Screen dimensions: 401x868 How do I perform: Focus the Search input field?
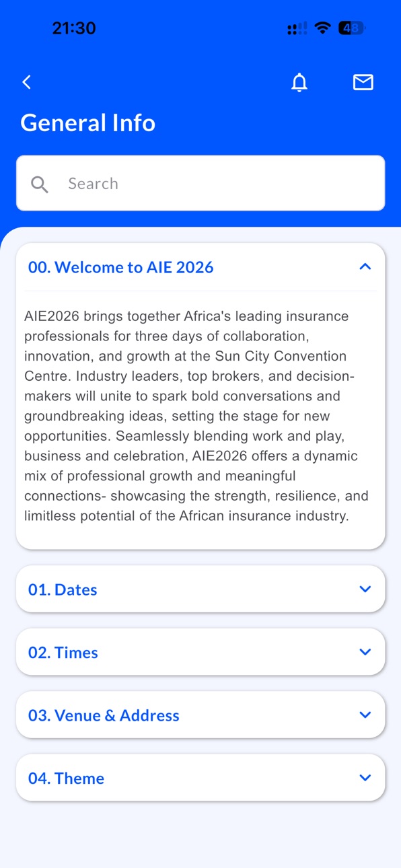[x=200, y=183]
